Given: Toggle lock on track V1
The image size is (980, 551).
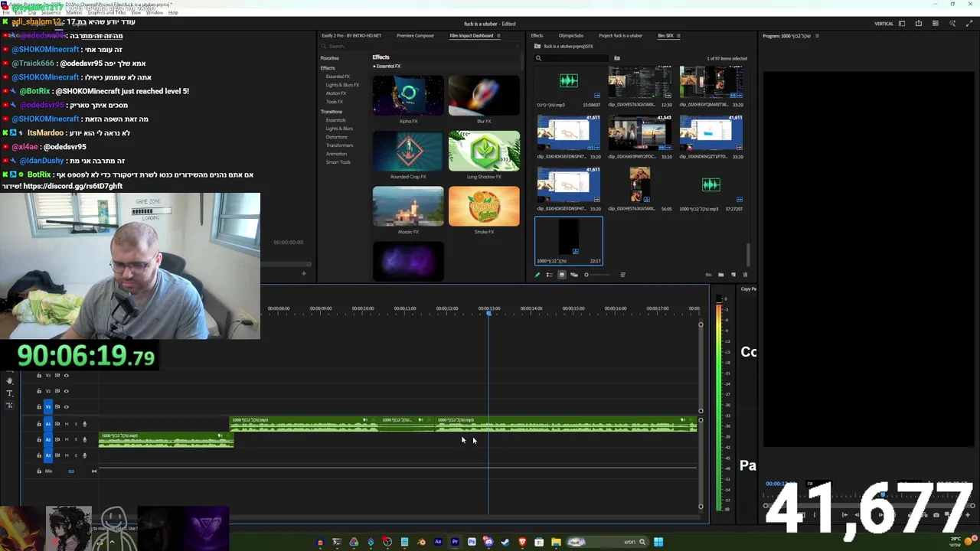Looking at the screenshot, I should coord(39,406).
